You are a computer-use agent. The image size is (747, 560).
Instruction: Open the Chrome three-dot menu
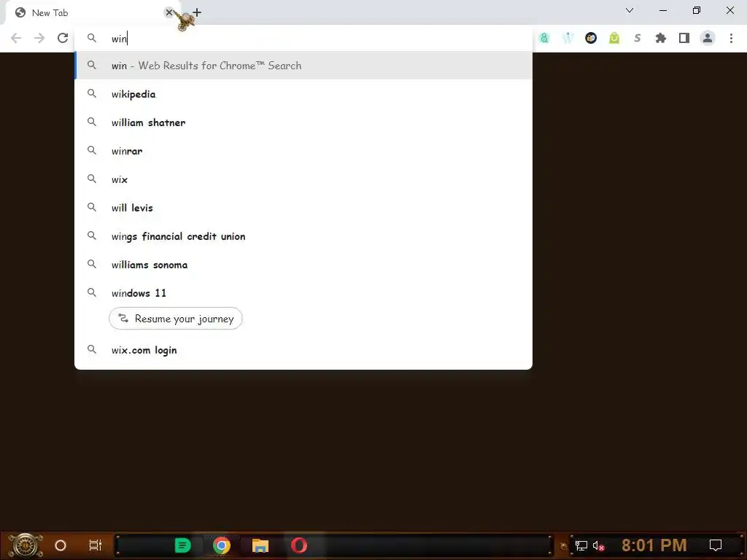tap(731, 38)
